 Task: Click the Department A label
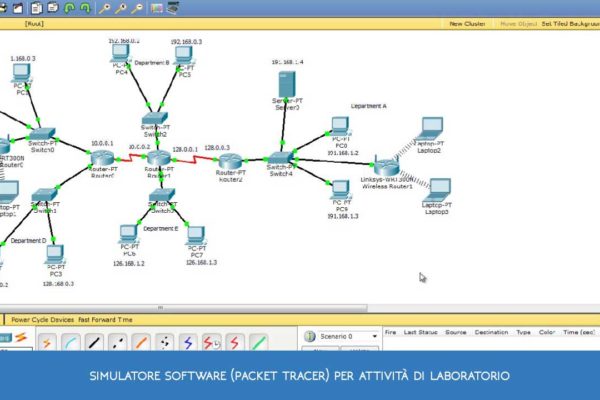click(x=368, y=106)
